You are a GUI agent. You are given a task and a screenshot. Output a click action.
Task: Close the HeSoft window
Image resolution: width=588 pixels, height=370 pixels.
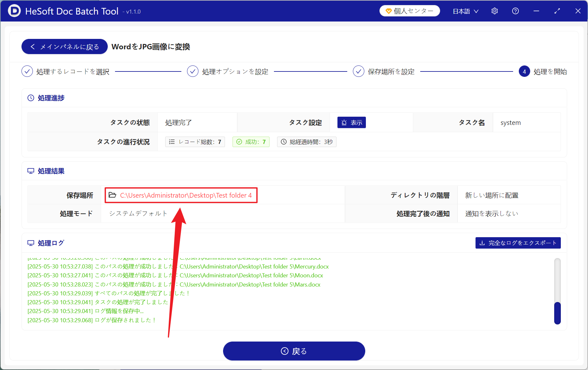pos(578,11)
